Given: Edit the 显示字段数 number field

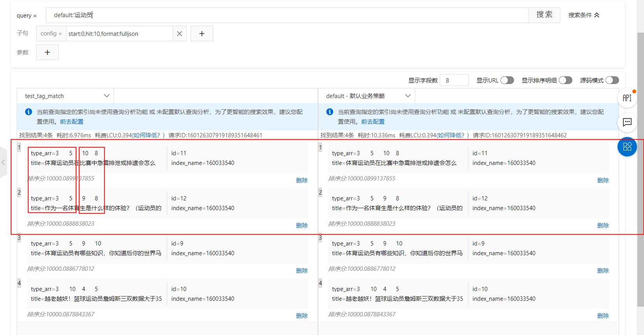Looking at the screenshot, I should tap(454, 80).
